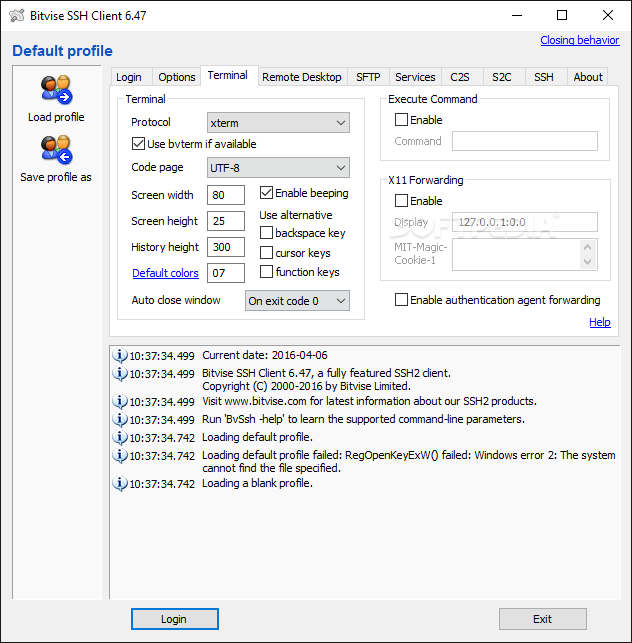
Task: Click info icon beside Run 'BvSsh -help' entry
Action: pyautogui.click(x=120, y=420)
